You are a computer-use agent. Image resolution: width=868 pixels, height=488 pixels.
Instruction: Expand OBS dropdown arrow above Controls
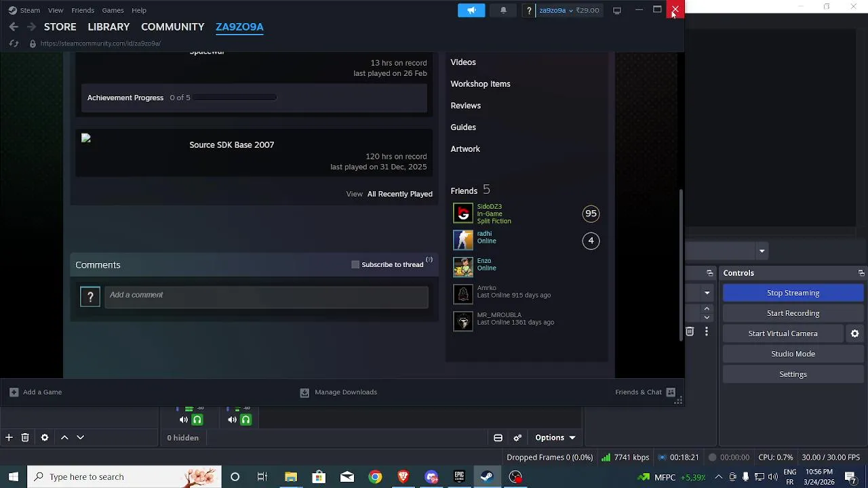coord(762,251)
